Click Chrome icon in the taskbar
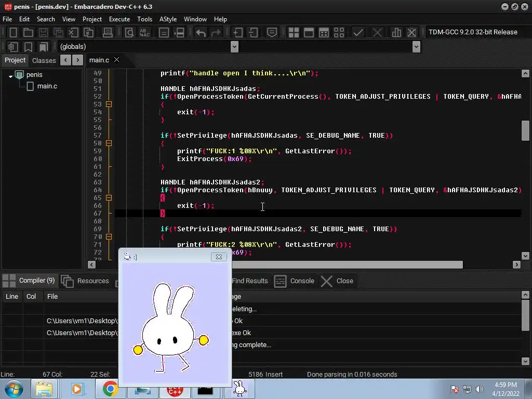Screen dimensions: 532x399 [x=110, y=389]
